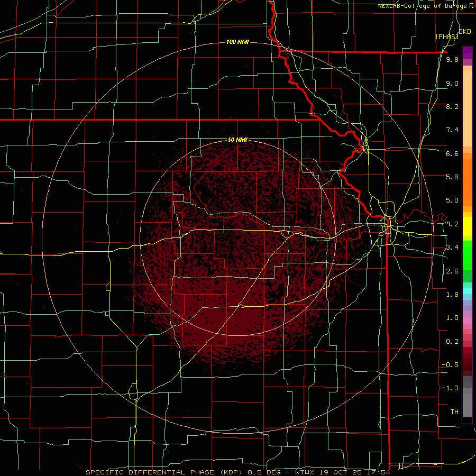Select the 8.2 value on color scale

pos(452,106)
